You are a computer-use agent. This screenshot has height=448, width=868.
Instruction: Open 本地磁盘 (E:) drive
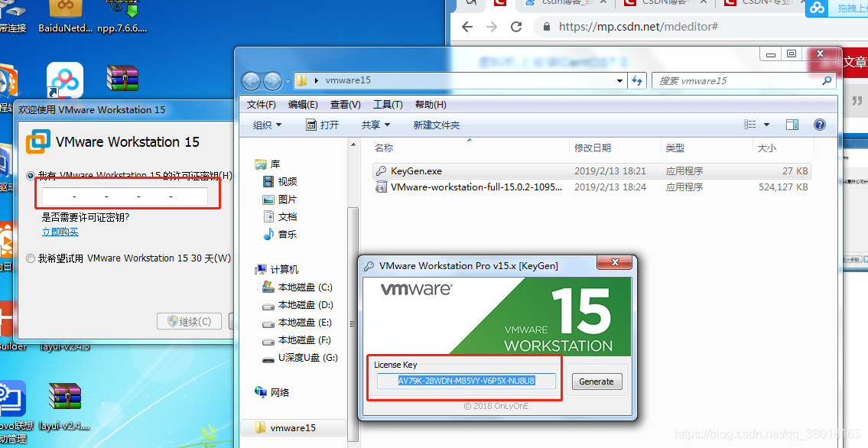[297, 323]
